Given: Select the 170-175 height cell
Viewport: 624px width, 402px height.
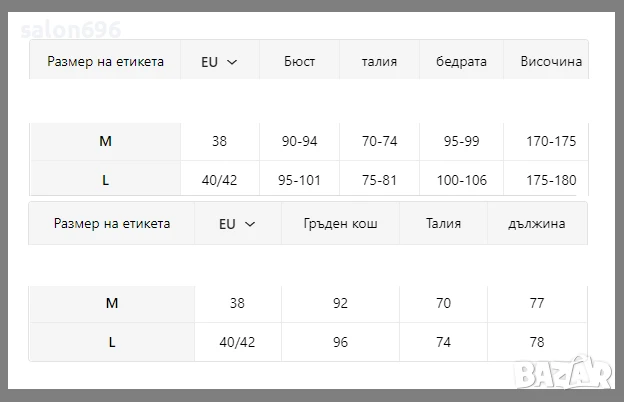Looking at the screenshot, I should click(551, 141).
